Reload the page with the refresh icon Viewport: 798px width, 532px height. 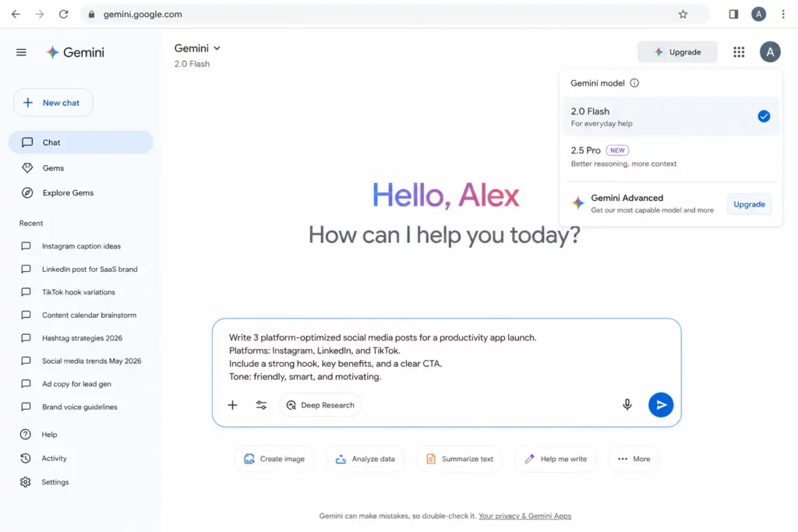click(63, 14)
